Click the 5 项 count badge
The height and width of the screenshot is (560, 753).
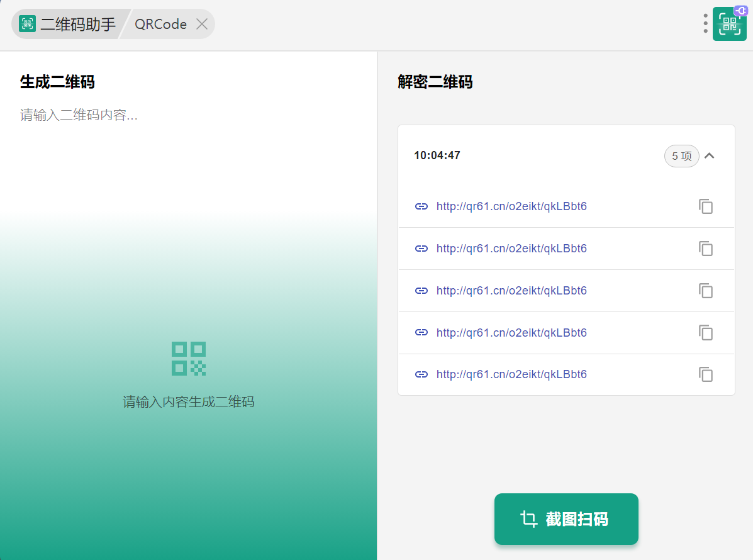pos(681,156)
